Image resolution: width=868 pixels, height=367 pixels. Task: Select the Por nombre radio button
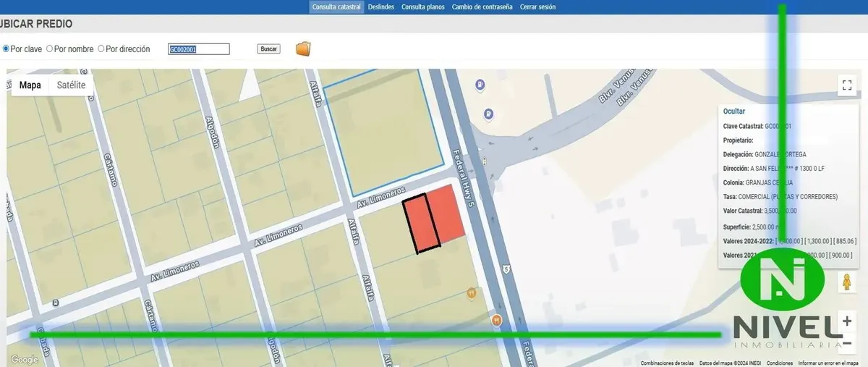click(x=49, y=49)
